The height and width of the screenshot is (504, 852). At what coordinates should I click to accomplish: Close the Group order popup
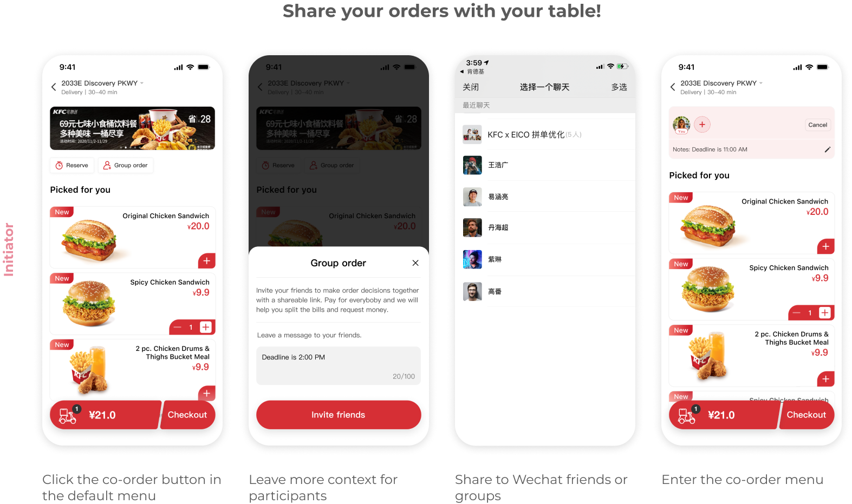(x=415, y=263)
